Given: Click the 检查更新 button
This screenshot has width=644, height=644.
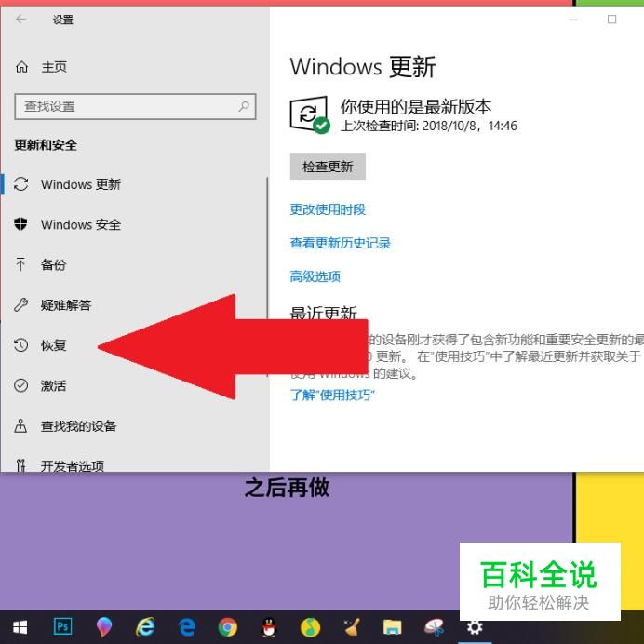Looking at the screenshot, I should pyautogui.click(x=328, y=167).
